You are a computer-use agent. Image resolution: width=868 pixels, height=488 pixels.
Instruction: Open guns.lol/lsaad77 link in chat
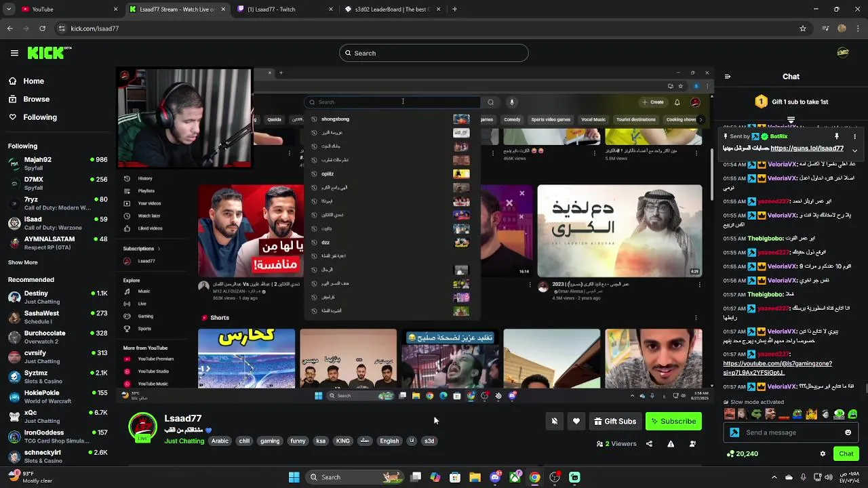[807, 148]
